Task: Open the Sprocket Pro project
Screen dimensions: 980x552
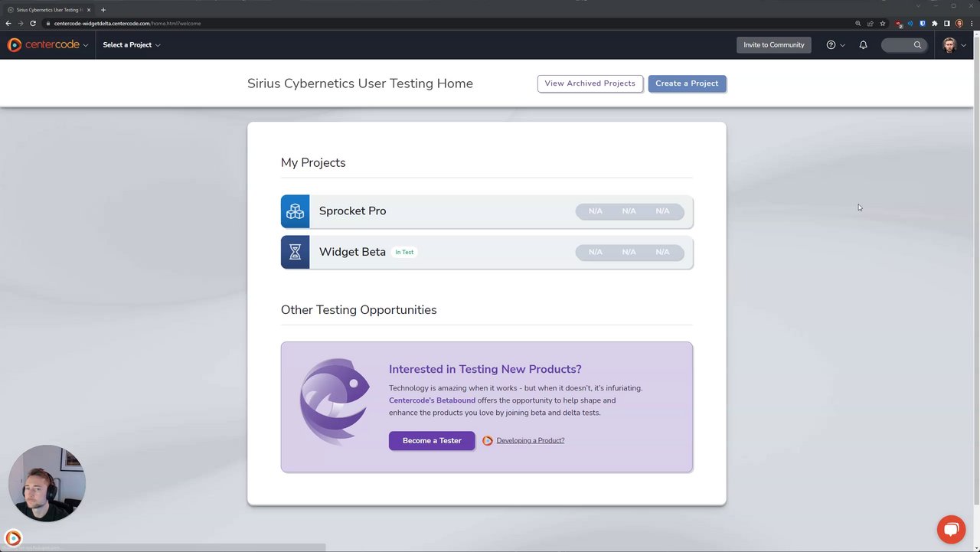Action: coord(487,211)
